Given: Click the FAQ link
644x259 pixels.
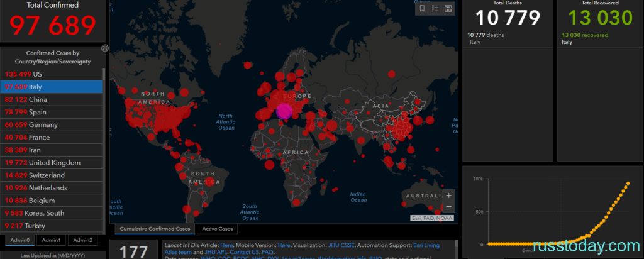Looking at the screenshot, I should (267, 252).
